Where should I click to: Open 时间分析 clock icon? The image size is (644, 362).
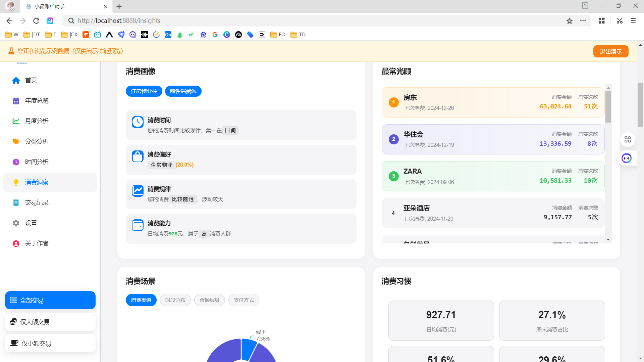(x=16, y=162)
